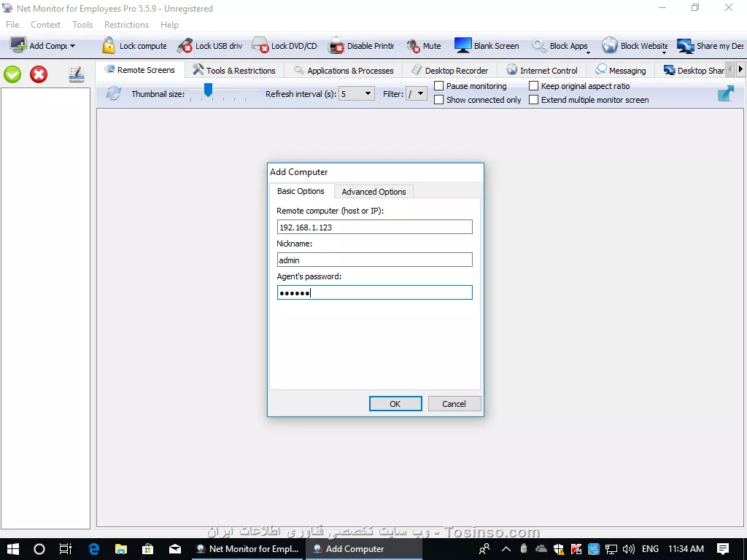Open the Microsoft Store taskbar icon

point(147,549)
